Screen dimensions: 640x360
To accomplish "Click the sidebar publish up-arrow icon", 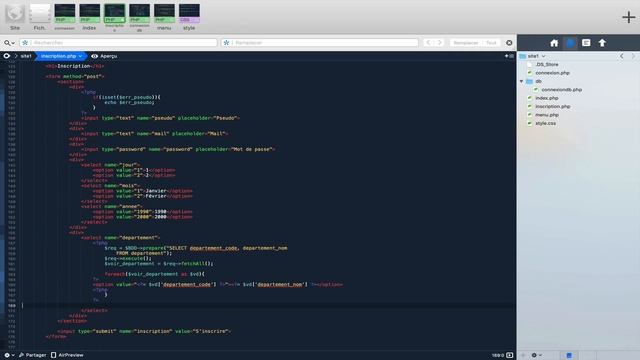I will coord(602,43).
